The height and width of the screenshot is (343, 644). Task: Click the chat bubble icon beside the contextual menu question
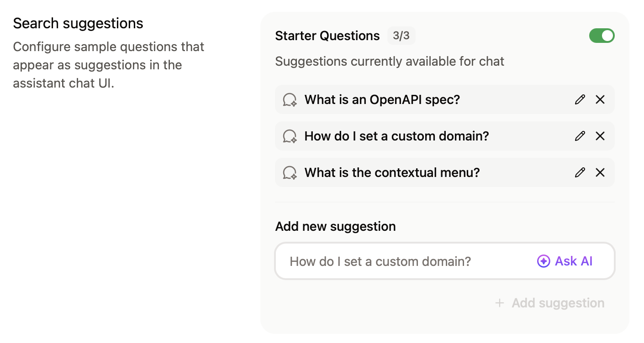coord(289,172)
